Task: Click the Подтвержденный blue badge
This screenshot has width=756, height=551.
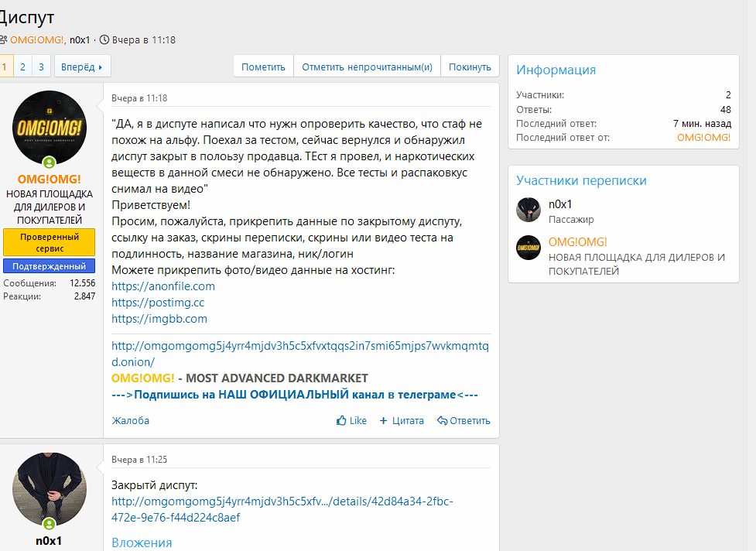Action: coord(50,266)
